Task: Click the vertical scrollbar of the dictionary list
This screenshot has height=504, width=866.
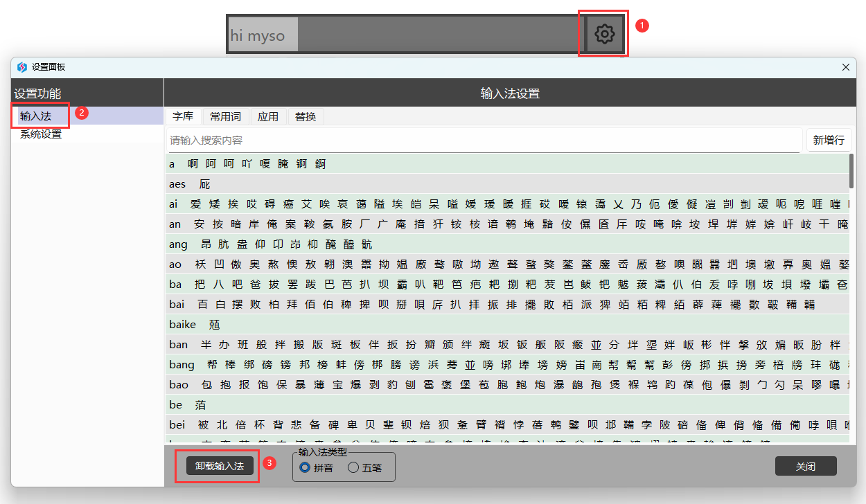Action: pyautogui.click(x=851, y=171)
